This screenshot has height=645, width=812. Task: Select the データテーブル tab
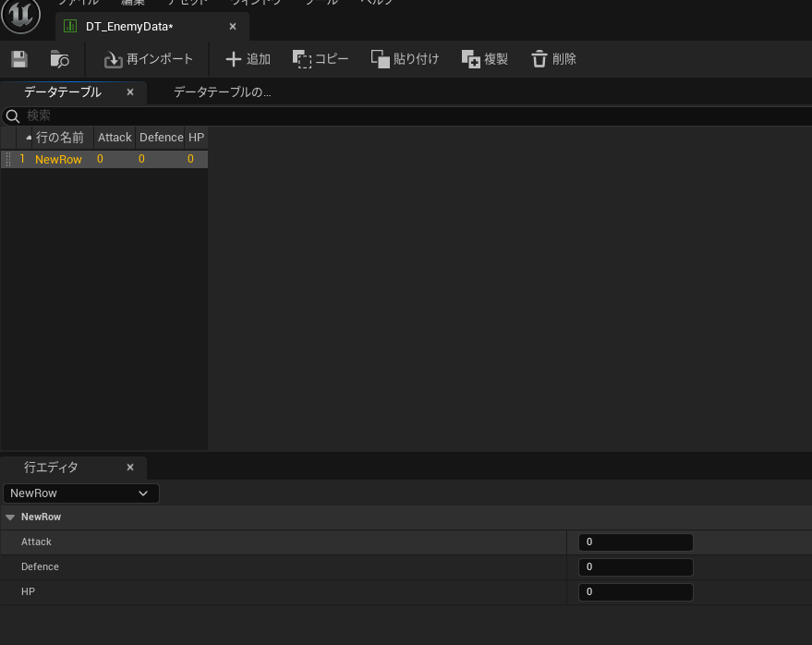click(63, 91)
